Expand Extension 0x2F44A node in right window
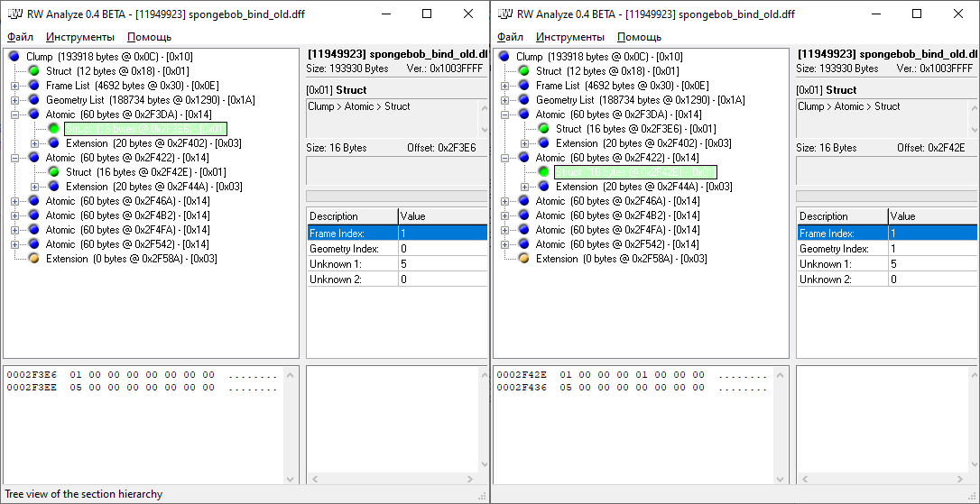The width and height of the screenshot is (980, 504). 525,186
